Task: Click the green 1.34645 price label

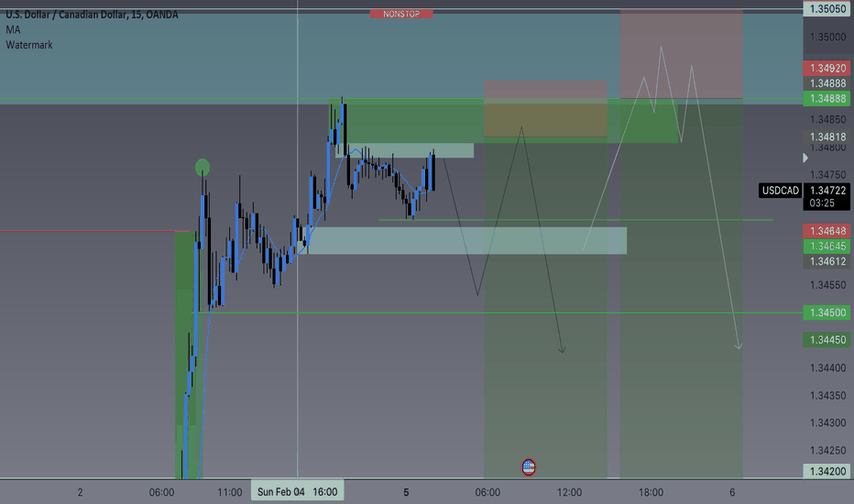Action: pyautogui.click(x=827, y=247)
